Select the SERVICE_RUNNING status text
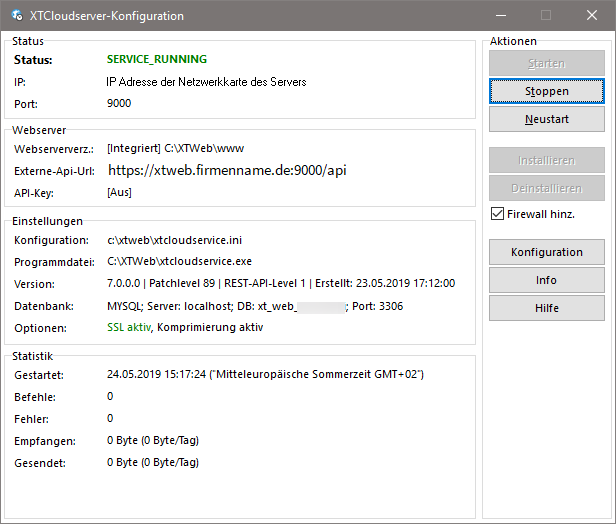The image size is (616, 524). pos(157,60)
